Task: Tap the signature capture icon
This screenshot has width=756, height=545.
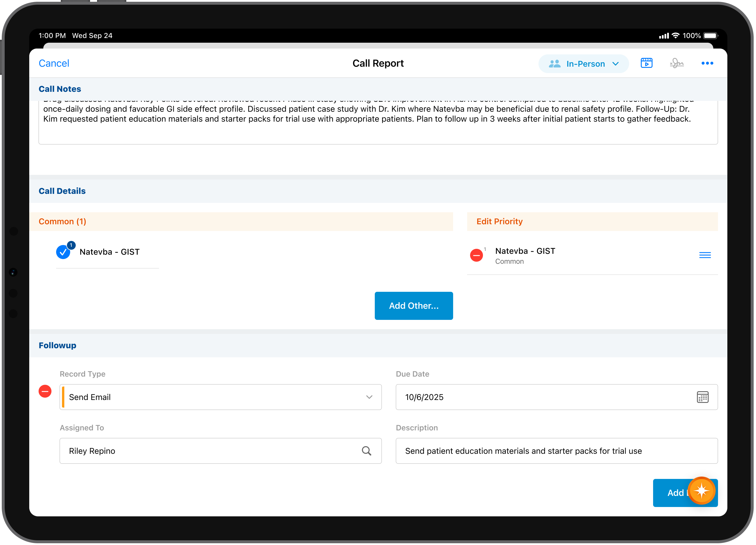Action: pyautogui.click(x=677, y=63)
